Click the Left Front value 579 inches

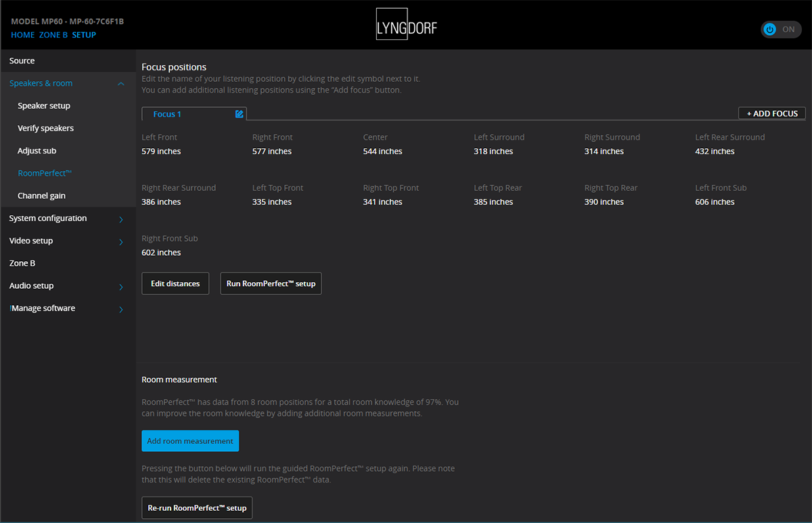(x=161, y=152)
